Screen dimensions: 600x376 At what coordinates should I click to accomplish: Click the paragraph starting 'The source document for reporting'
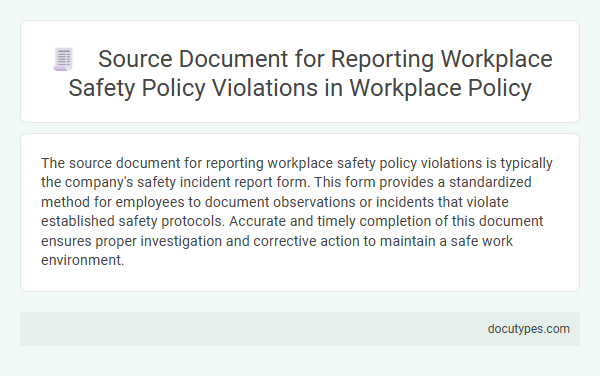(x=297, y=212)
